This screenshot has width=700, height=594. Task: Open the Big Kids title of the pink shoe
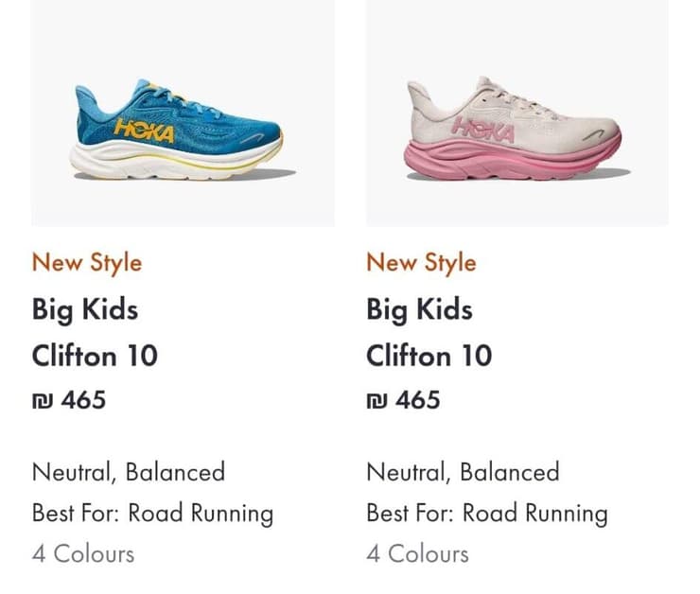(x=419, y=309)
